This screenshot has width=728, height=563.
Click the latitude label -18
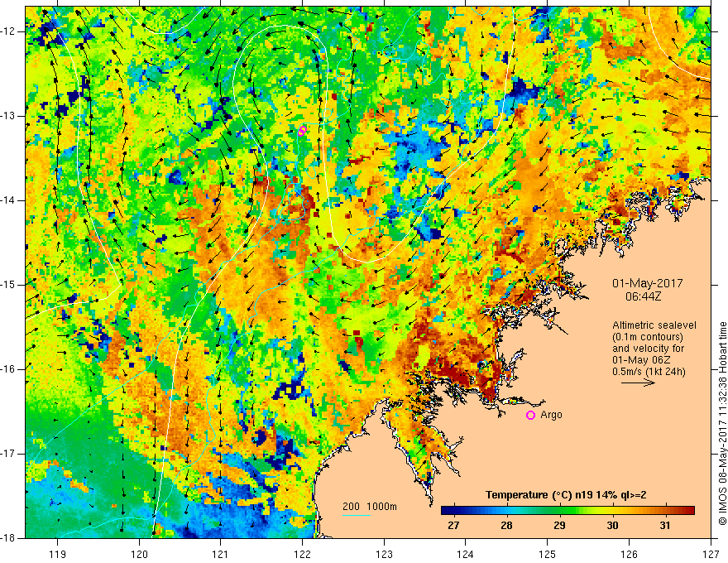coord(8,538)
